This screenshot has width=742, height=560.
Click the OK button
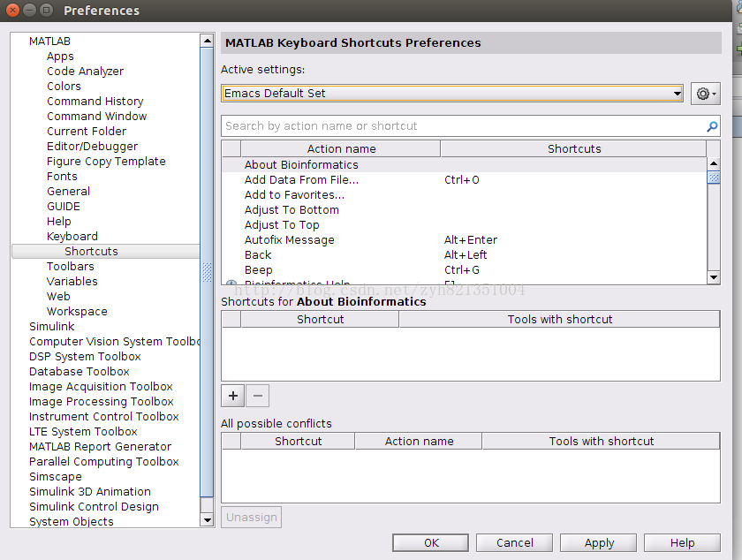point(431,542)
